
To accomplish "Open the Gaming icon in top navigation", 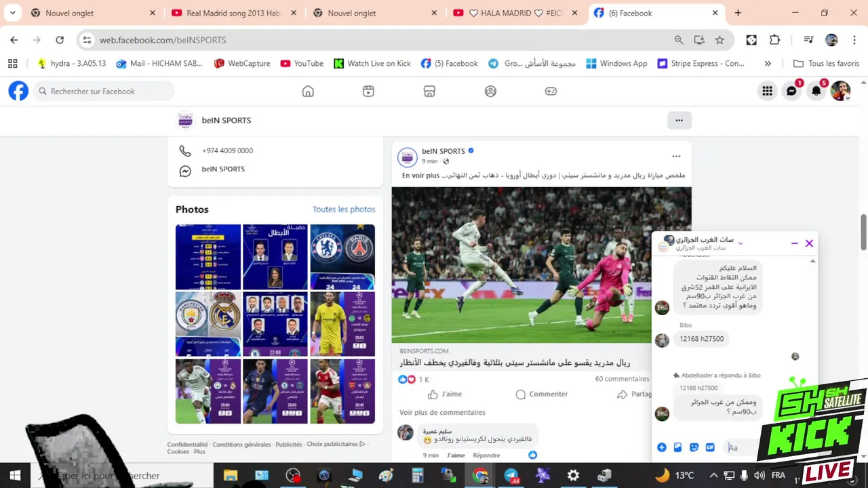I will pos(551,91).
